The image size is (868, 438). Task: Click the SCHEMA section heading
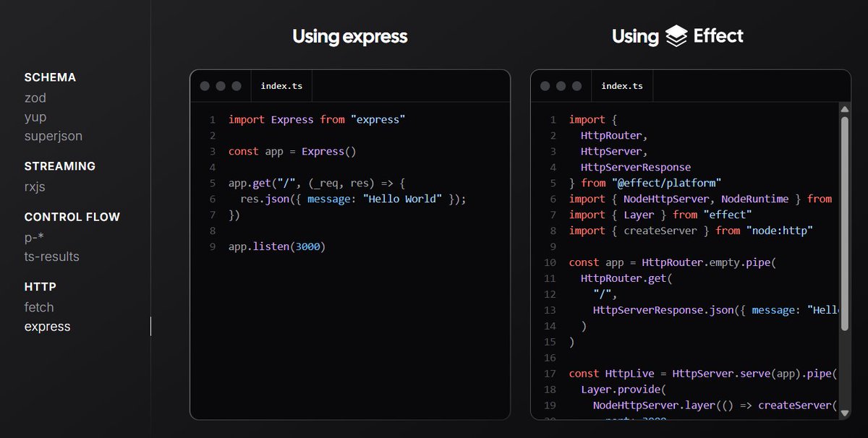click(50, 77)
